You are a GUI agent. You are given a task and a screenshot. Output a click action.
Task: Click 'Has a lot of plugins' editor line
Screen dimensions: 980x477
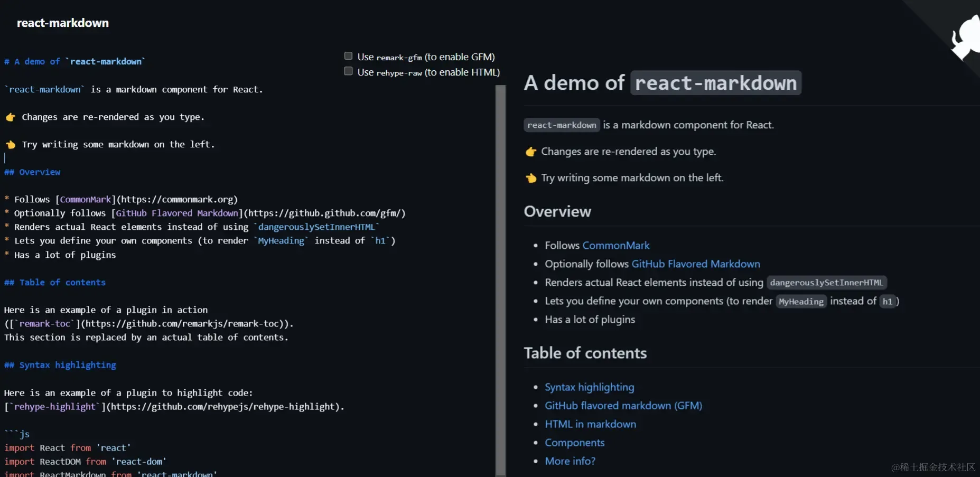pos(60,255)
